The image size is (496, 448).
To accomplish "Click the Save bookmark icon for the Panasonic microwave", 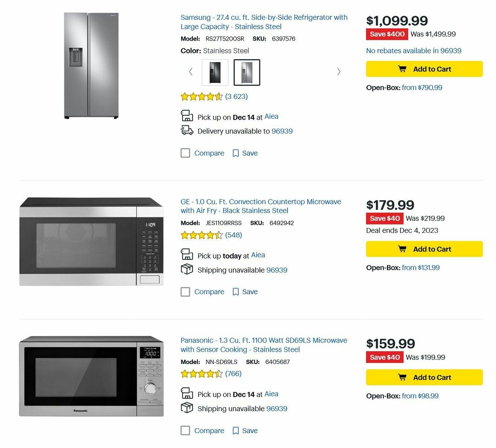I will coord(236,430).
